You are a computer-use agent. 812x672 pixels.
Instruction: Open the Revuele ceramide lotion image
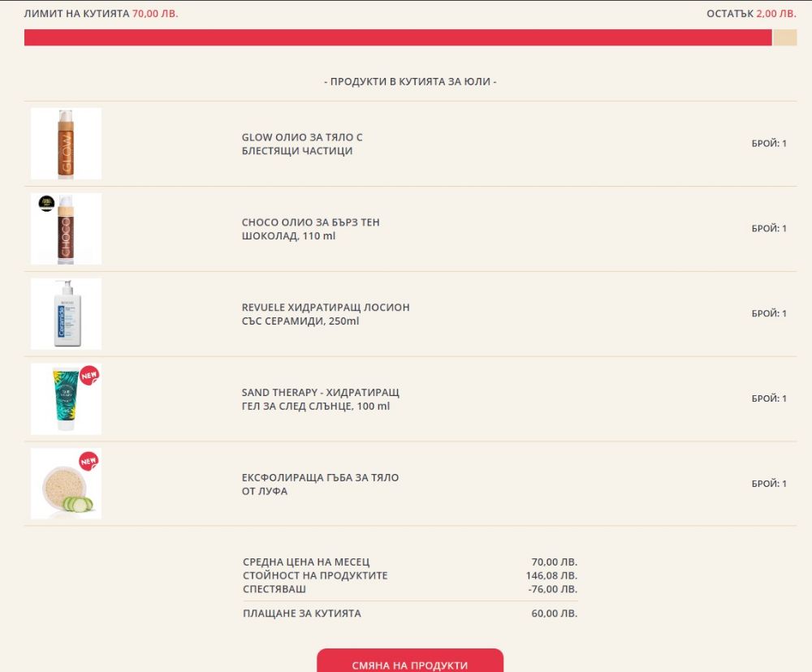[x=66, y=313]
